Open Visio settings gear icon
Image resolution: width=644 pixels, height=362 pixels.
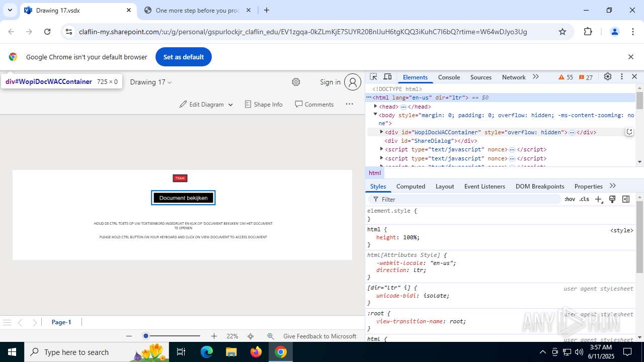tap(296, 82)
